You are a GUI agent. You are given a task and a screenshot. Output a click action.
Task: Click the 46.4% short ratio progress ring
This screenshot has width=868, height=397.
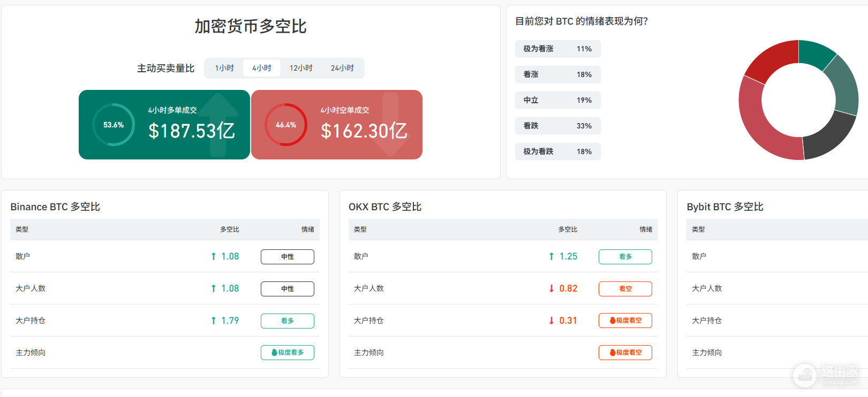(x=286, y=125)
